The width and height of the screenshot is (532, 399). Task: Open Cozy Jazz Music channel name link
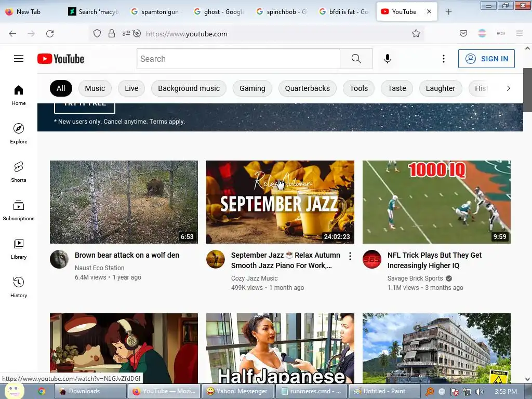(x=254, y=278)
